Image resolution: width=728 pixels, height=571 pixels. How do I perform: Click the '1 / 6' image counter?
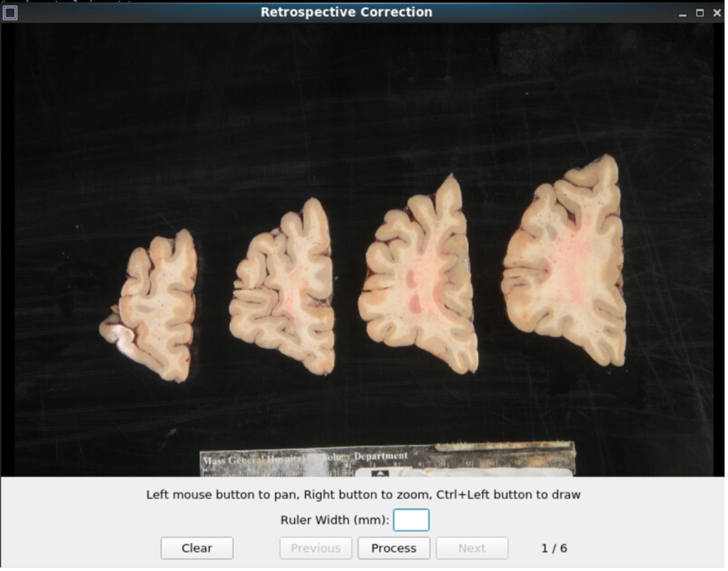[x=554, y=548]
